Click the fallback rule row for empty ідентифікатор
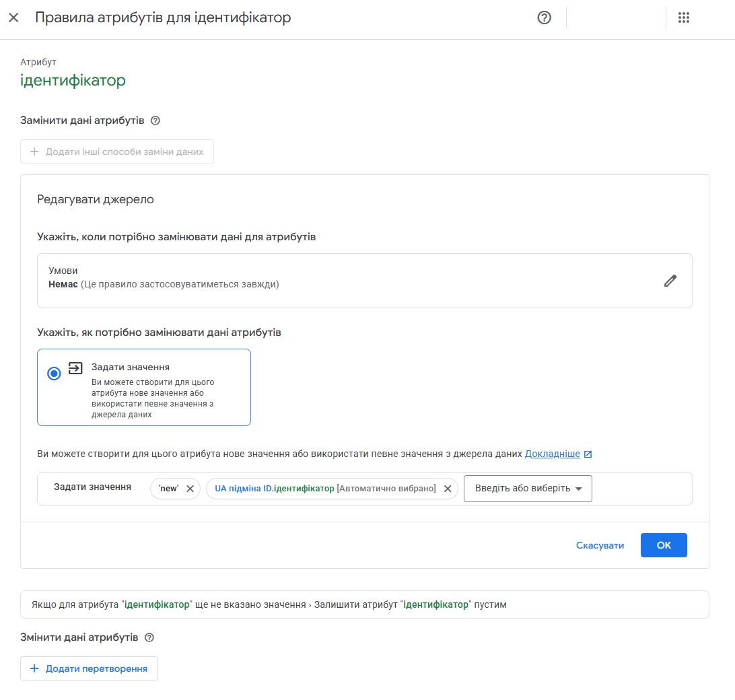Viewport: 735px width, 700px height. (364, 604)
